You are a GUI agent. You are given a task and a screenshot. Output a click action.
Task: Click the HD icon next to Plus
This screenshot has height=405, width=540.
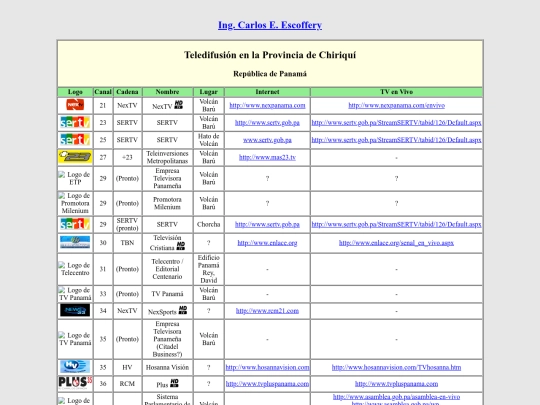pos(175,383)
